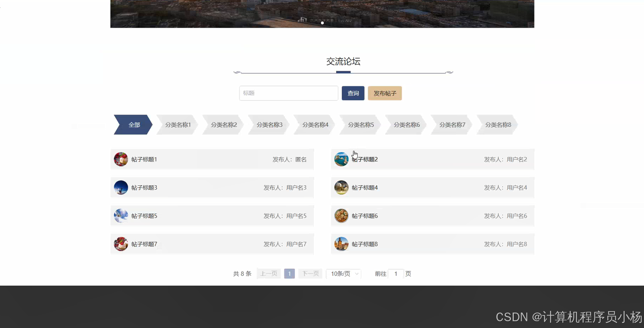Click the publisher text 发布人：用户名2
Screen dimensions: 644x328
click(506, 160)
